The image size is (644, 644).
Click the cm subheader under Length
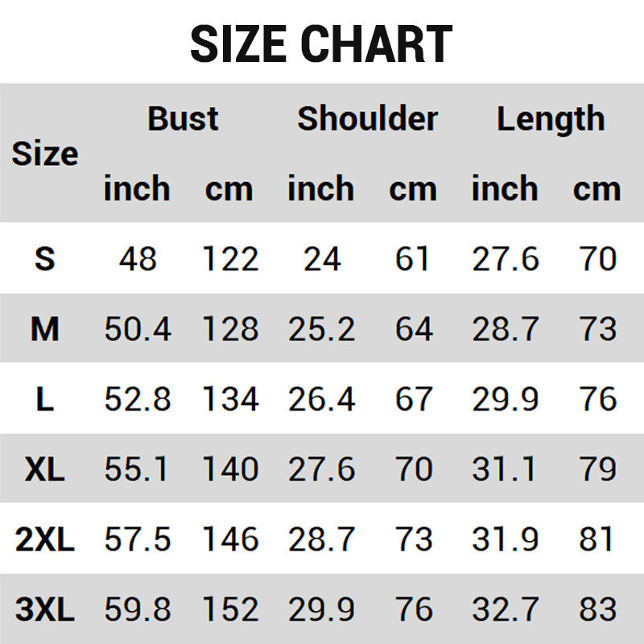click(x=597, y=189)
